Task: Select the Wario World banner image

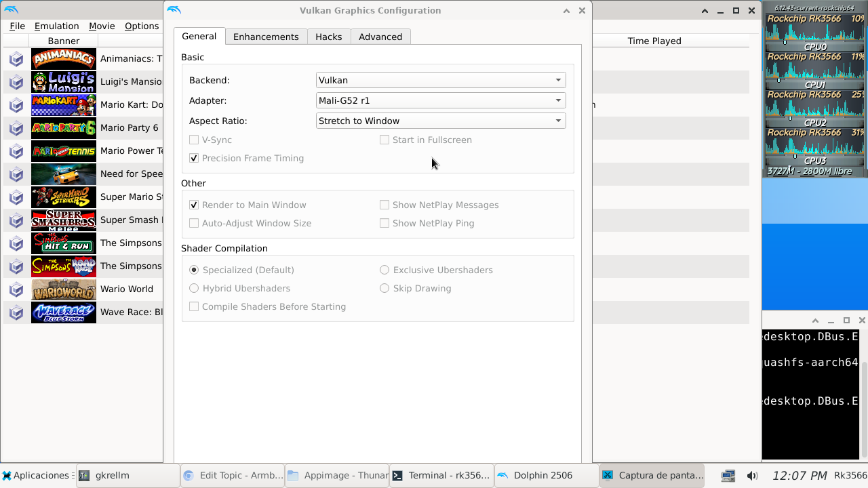Action: coord(64,289)
